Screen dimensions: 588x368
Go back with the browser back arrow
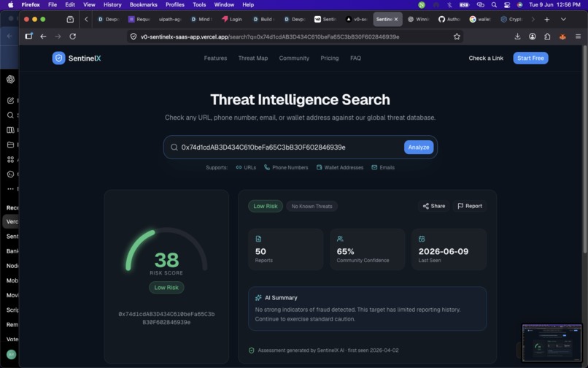coord(43,37)
